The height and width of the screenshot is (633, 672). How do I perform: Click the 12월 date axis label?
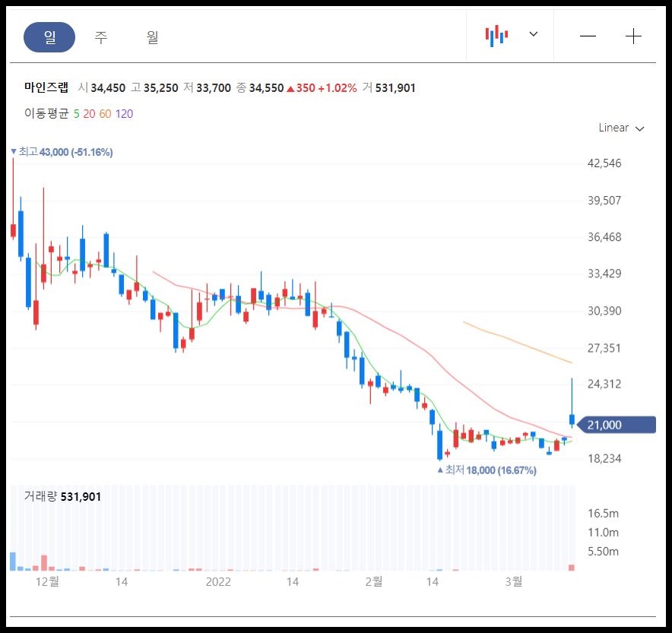(48, 581)
